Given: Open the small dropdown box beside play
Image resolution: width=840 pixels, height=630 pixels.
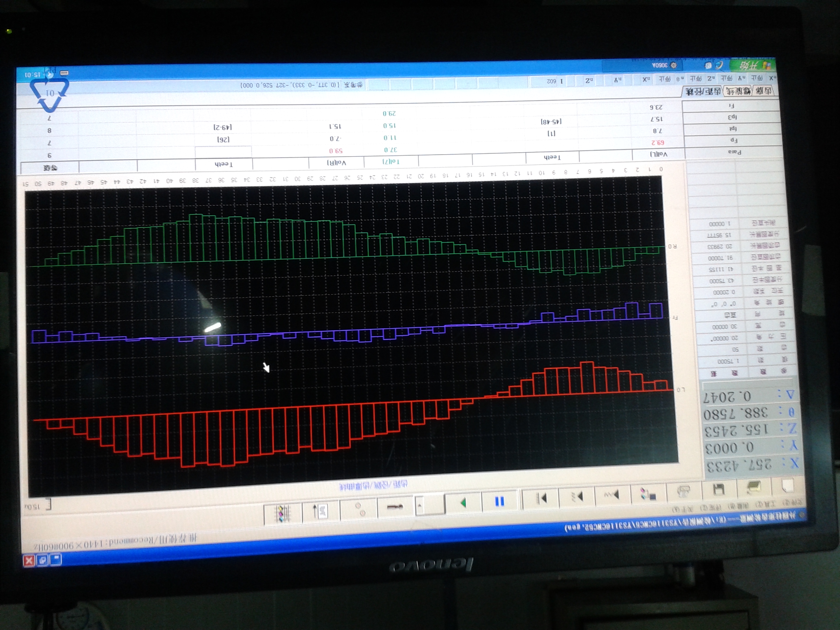Looking at the screenshot, I should pyautogui.click(x=430, y=505).
